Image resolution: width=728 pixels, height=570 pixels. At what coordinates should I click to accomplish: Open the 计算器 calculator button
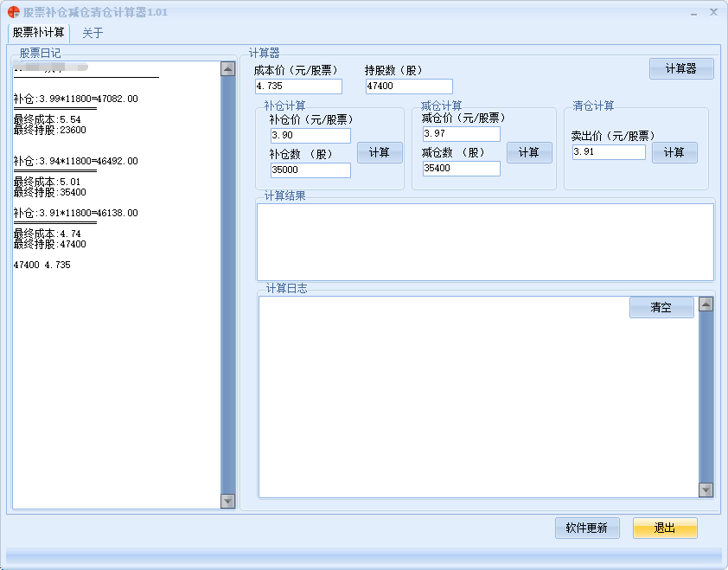(x=680, y=69)
